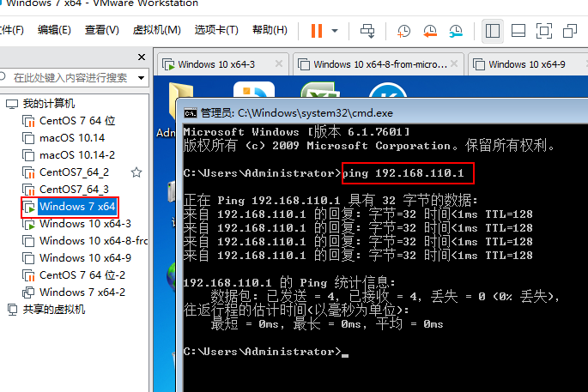Viewport: 588px width, 392px height.
Task: Click the 版权所有 2009 Microsoft Corporation line
Action: click(x=369, y=146)
